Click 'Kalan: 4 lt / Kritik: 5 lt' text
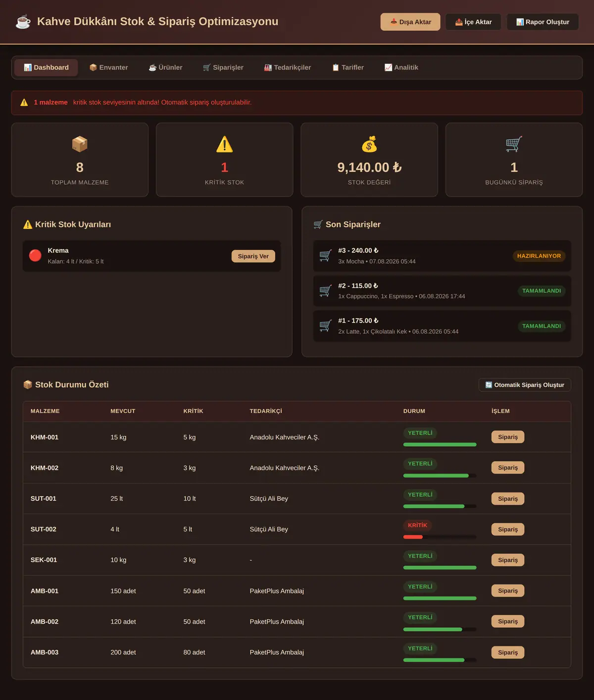This screenshot has width=594, height=700. 76,262
